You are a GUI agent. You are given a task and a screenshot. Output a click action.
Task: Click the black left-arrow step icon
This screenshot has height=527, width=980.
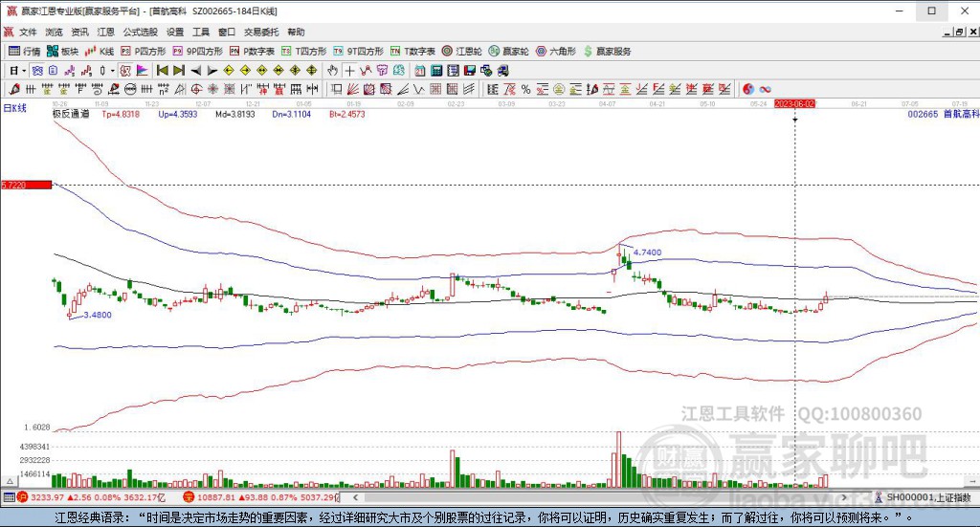[195, 71]
